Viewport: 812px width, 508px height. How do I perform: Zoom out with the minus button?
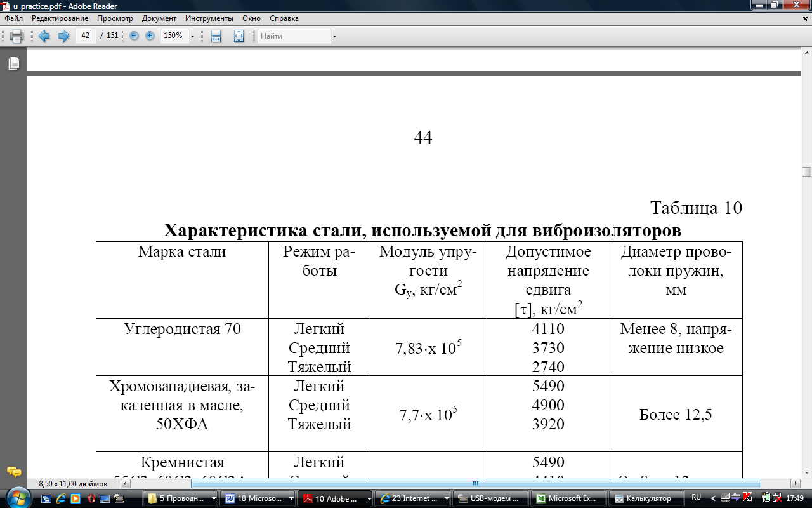tap(134, 36)
